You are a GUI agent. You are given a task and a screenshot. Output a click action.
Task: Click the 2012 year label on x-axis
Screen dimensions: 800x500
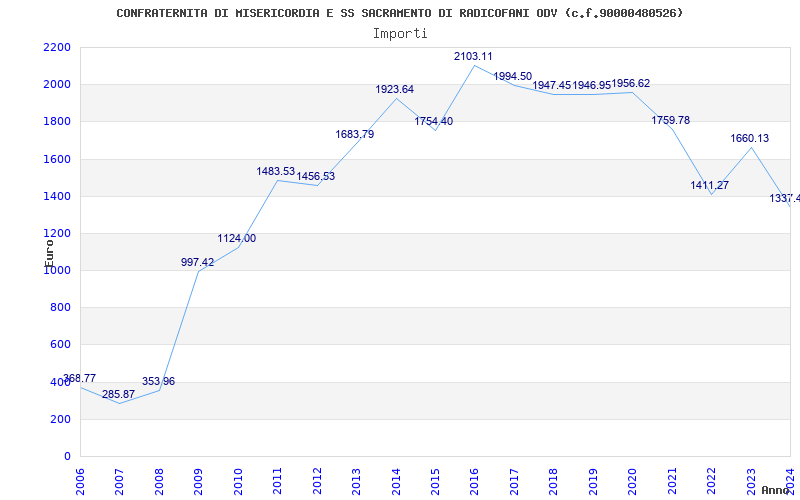[x=316, y=481]
